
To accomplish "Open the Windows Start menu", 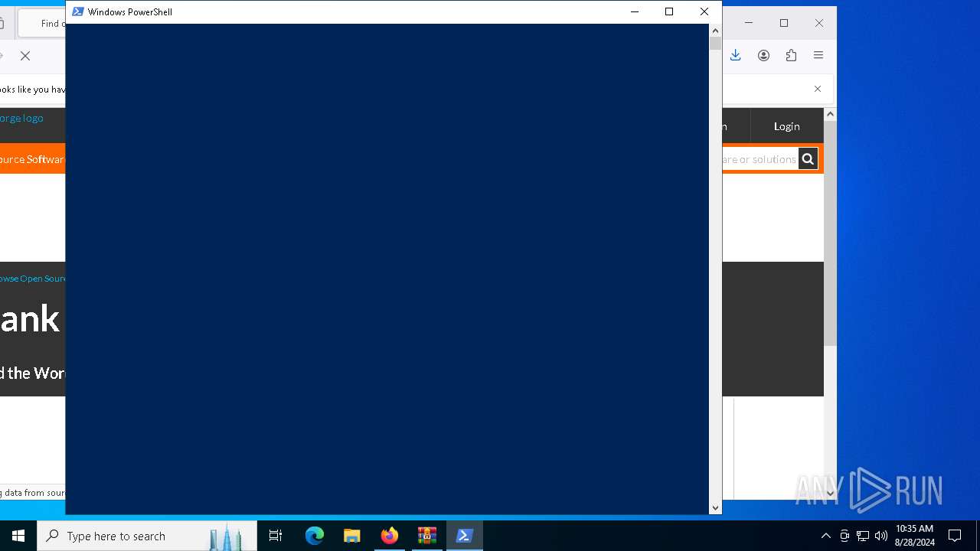I will (x=18, y=536).
